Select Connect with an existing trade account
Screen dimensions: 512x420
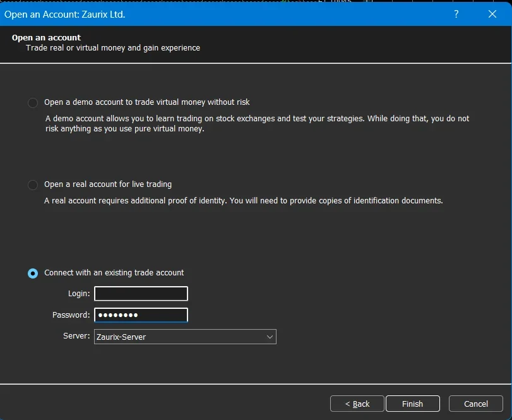tap(33, 273)
